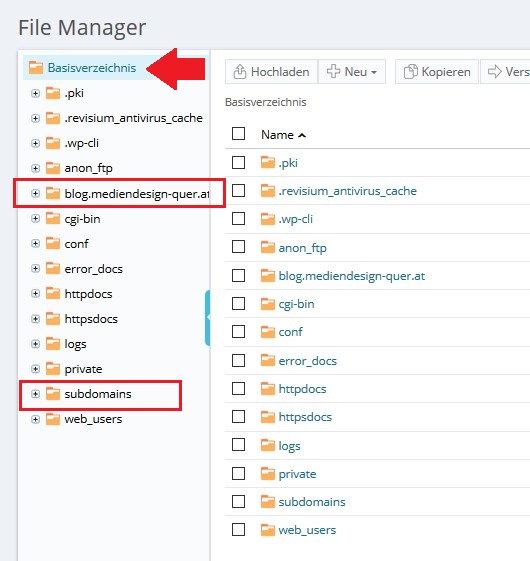
Task: Click the logs folder icon in sidebar tree
Action: pos(53,344)
